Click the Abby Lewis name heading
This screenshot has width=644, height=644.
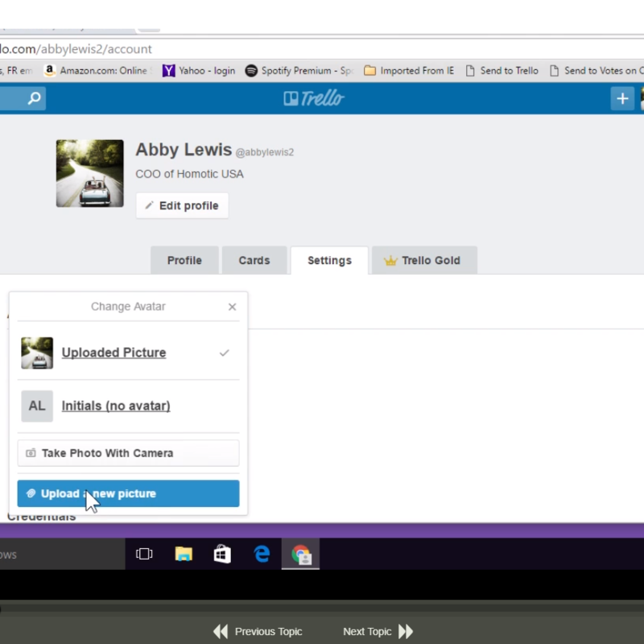pos(184,150)
